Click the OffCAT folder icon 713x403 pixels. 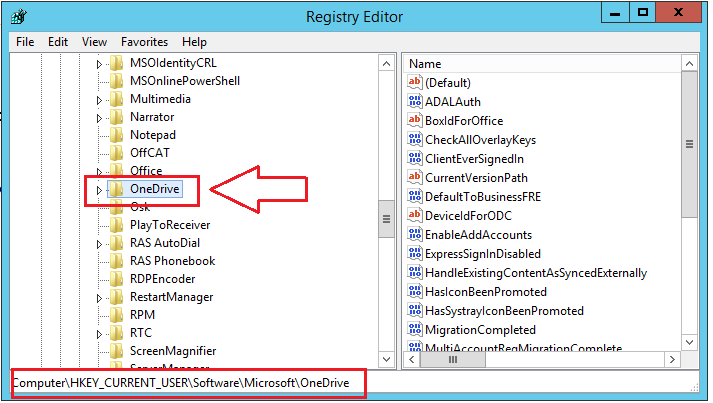click(x=117, y=153)
